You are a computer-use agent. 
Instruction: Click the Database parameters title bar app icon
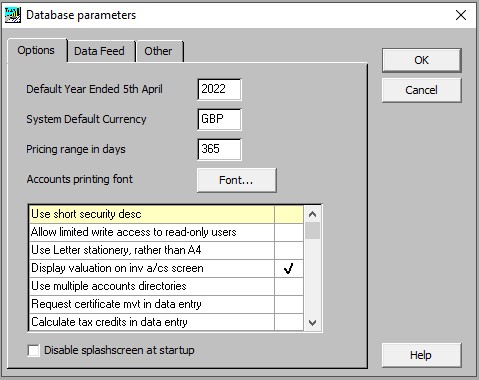pyautogui.click(x=13, y=15)
